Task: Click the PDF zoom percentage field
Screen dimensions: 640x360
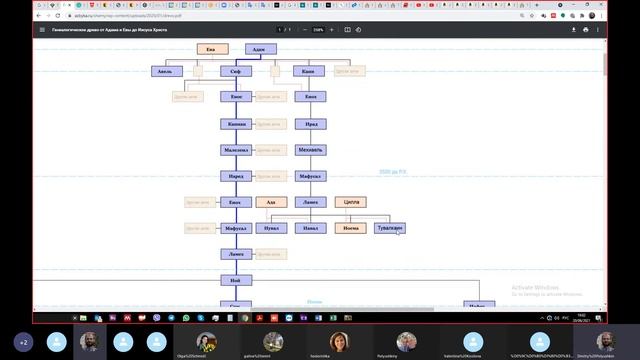Action: point(318,30)
